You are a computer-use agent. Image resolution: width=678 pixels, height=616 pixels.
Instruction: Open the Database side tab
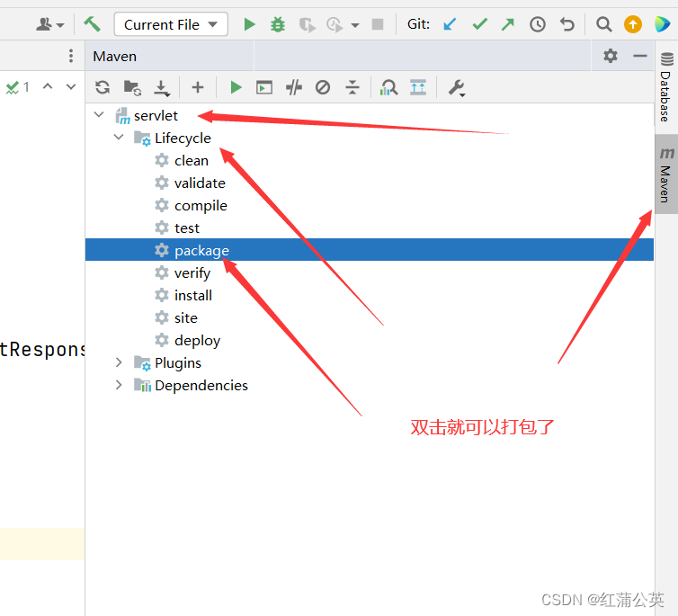[x=666, y=86]
